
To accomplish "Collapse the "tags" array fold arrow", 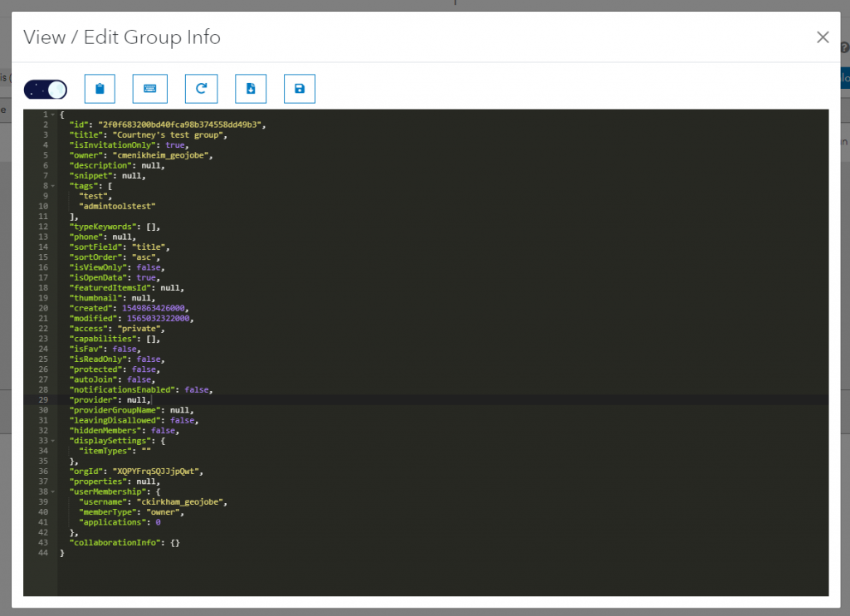I will tap(53, 186).
